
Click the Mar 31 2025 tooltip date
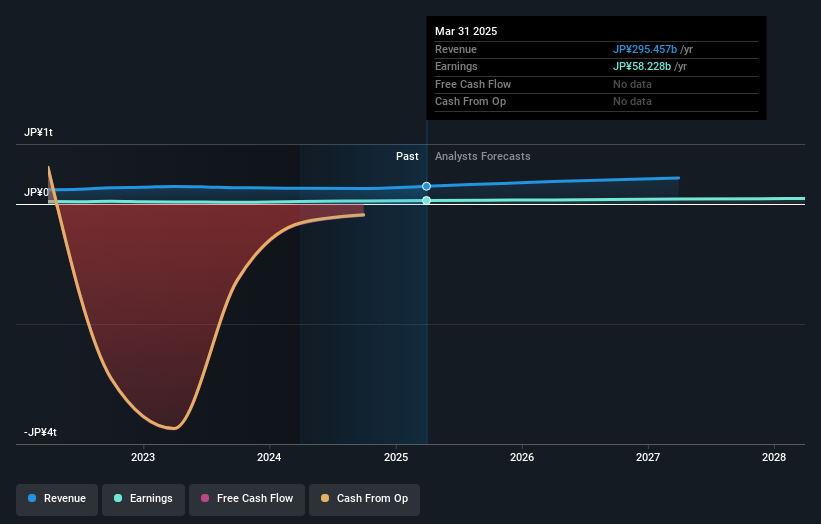tap(466, 31)
